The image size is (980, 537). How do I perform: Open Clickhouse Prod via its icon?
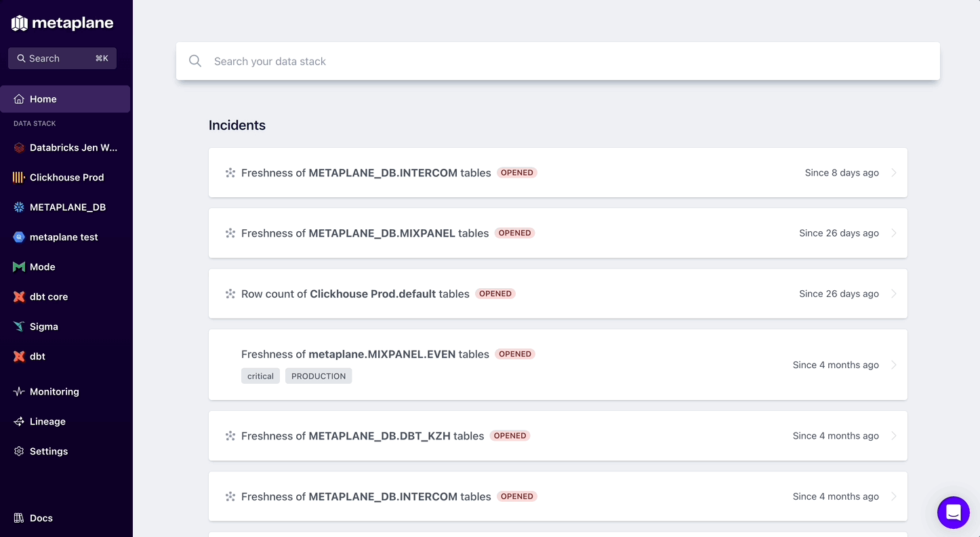click(19, 178)
